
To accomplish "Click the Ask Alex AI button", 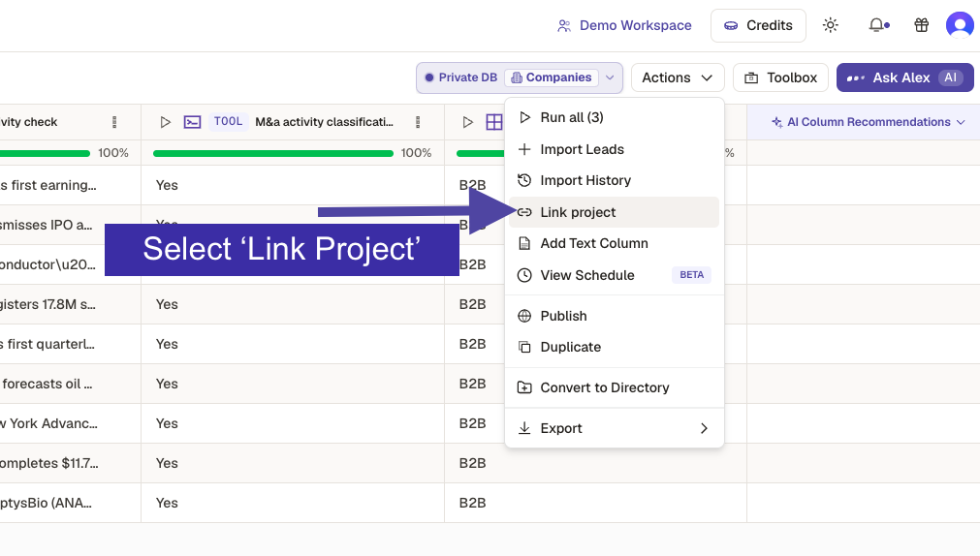I will pyautogui.click(x=905, y=78).
